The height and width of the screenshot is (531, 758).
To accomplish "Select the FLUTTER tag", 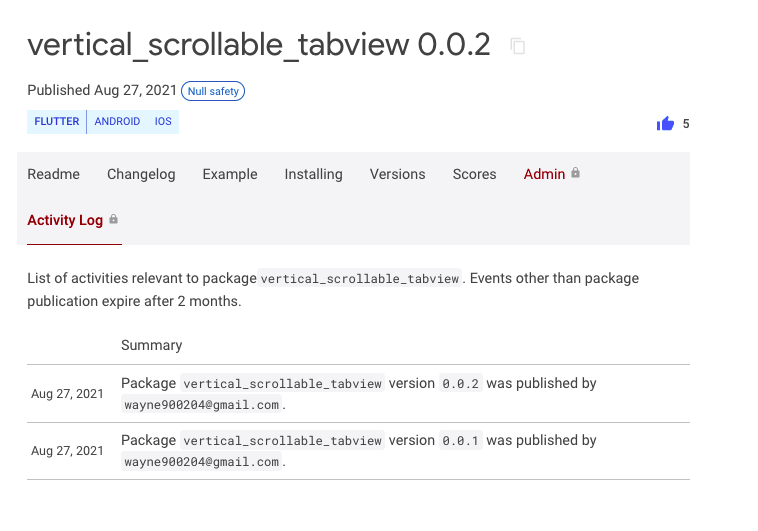I will coord(57,122).
